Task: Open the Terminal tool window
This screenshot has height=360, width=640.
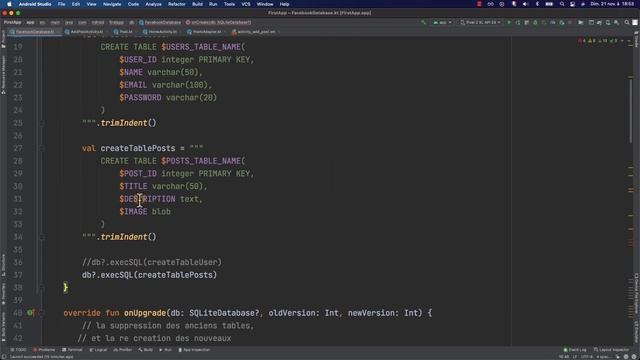Action: tap(72, 350)
